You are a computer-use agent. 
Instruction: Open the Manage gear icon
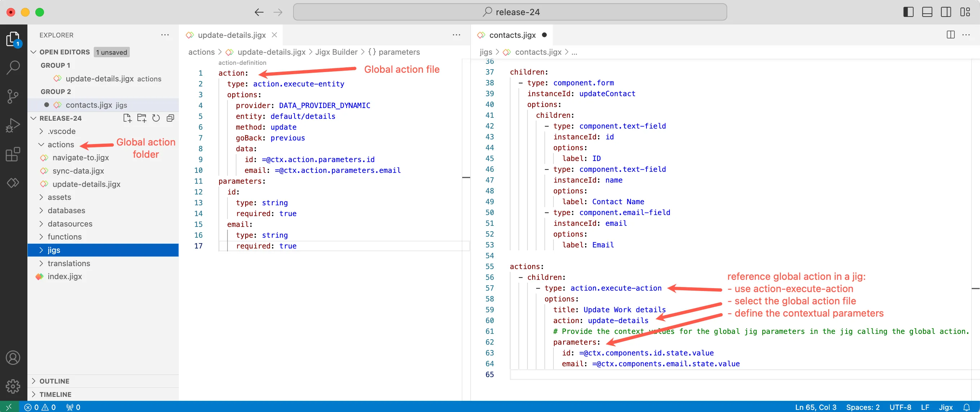tap(13, 386)
